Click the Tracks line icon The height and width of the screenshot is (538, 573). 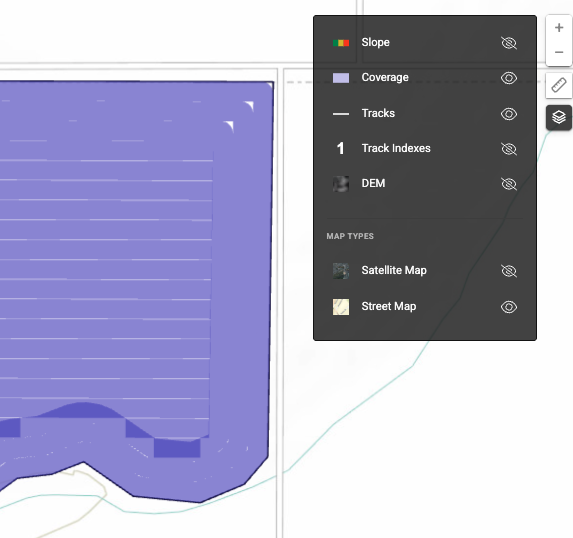(x=341, y=114)
